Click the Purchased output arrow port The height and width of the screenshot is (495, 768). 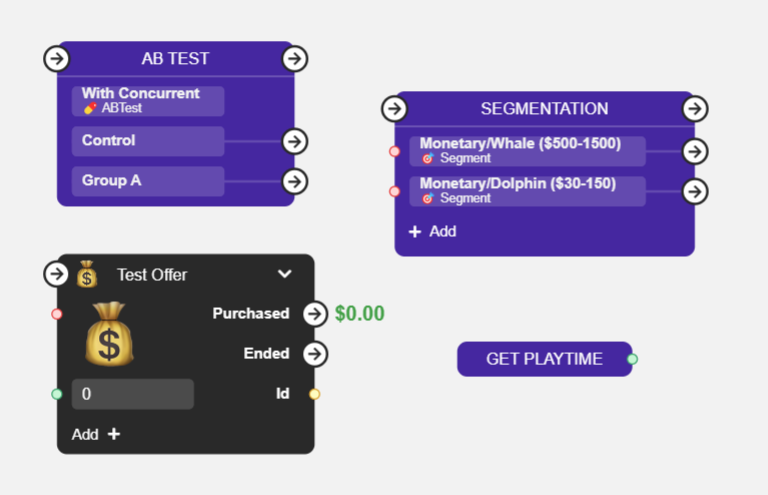[315, 313]
